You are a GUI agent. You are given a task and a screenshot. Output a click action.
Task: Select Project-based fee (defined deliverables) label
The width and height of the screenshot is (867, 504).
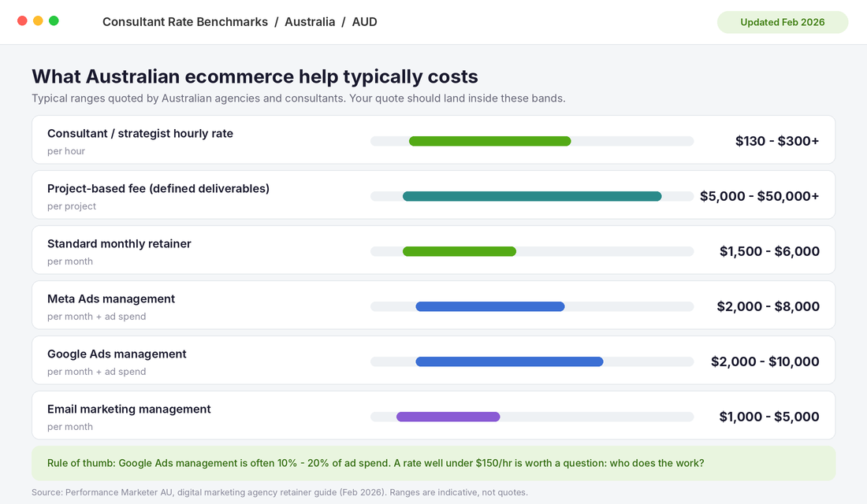pyautogui.click(x=158, y=189)
